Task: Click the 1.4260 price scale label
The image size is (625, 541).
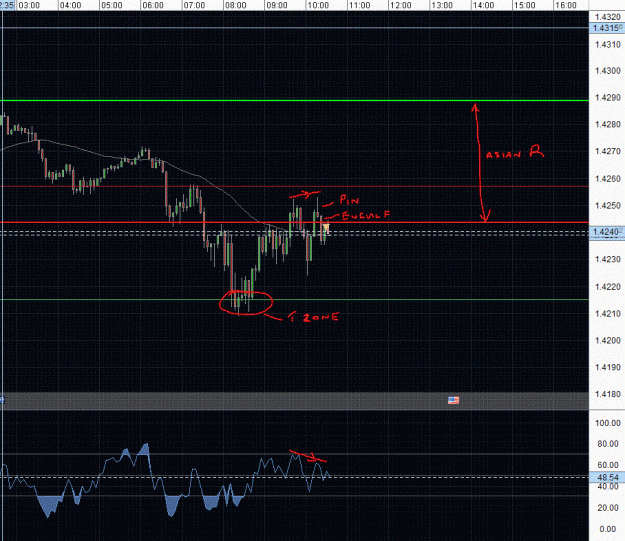Action: coord(608,179)
